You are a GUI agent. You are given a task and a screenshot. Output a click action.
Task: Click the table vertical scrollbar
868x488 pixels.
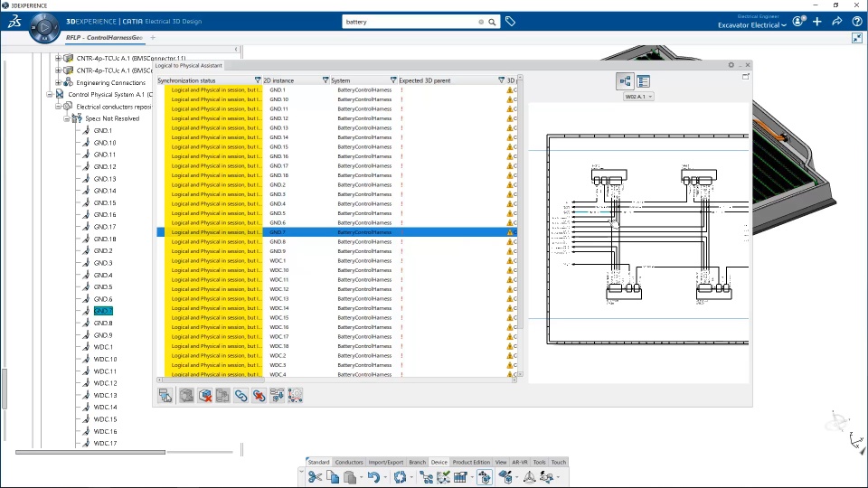click(520, 205)
